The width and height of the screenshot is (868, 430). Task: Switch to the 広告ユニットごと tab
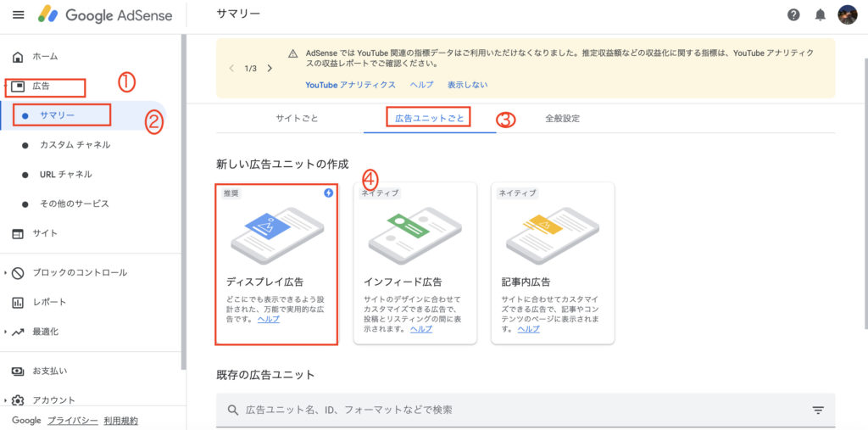(430, 118)
